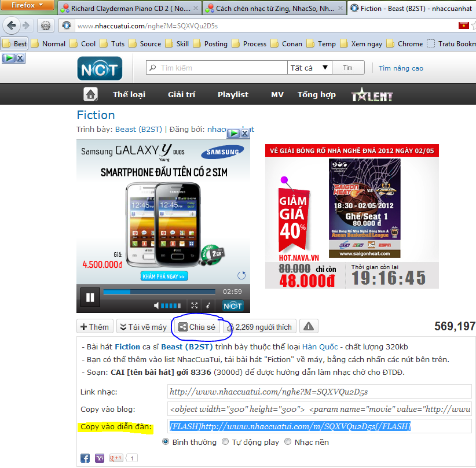Go to NCT home via house icon

coord(90,94)
